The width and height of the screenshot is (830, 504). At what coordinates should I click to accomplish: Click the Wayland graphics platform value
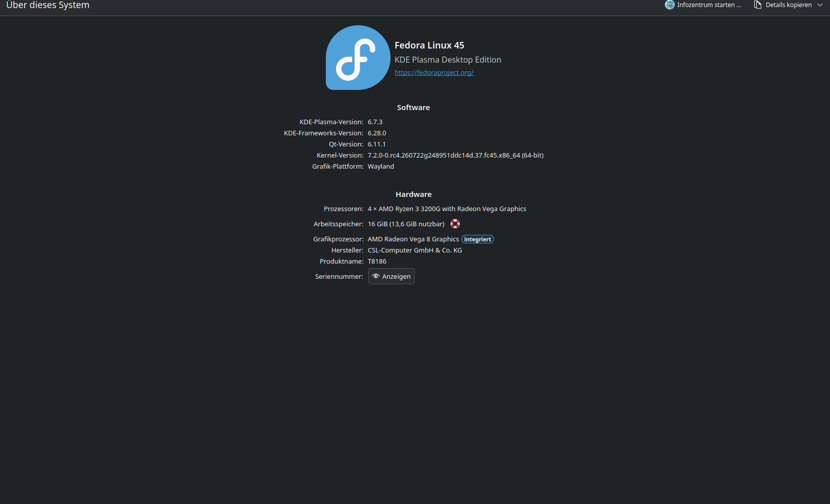(381, 167)
